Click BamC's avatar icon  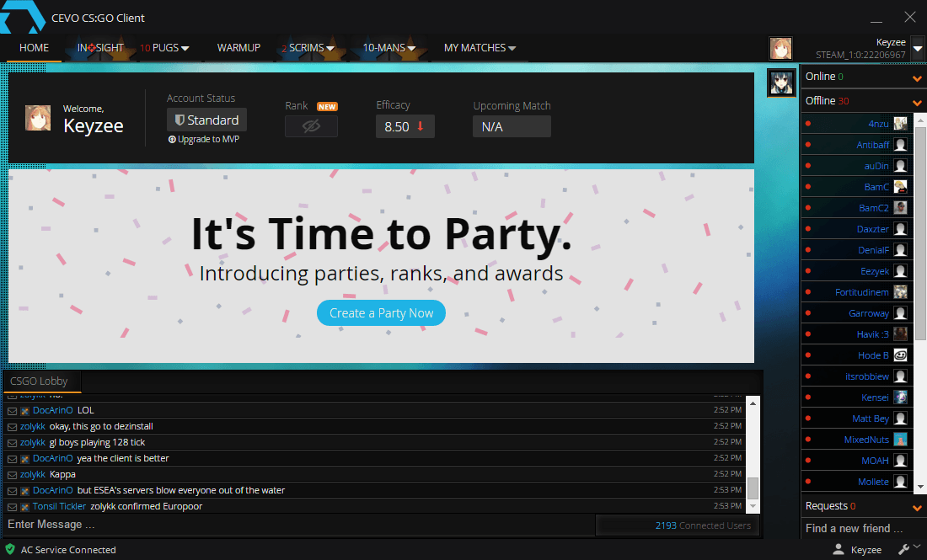[x=900, y=187]
